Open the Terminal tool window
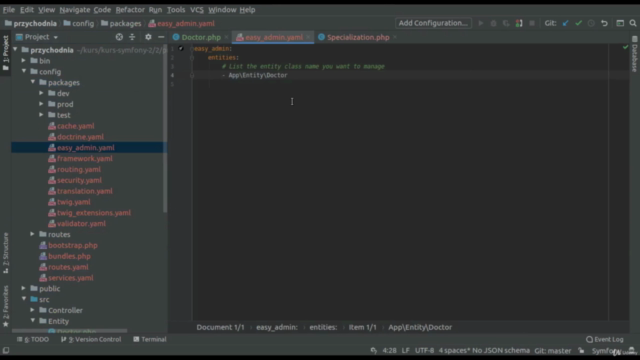Screen dimensions: 640x360 (150, 339)
